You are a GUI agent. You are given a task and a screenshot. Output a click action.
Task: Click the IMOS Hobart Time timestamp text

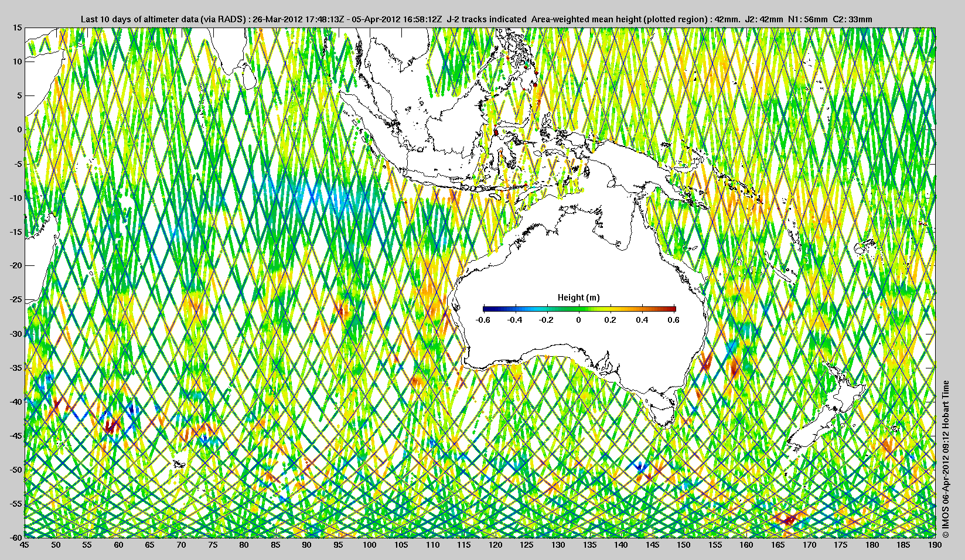[945, 459]
